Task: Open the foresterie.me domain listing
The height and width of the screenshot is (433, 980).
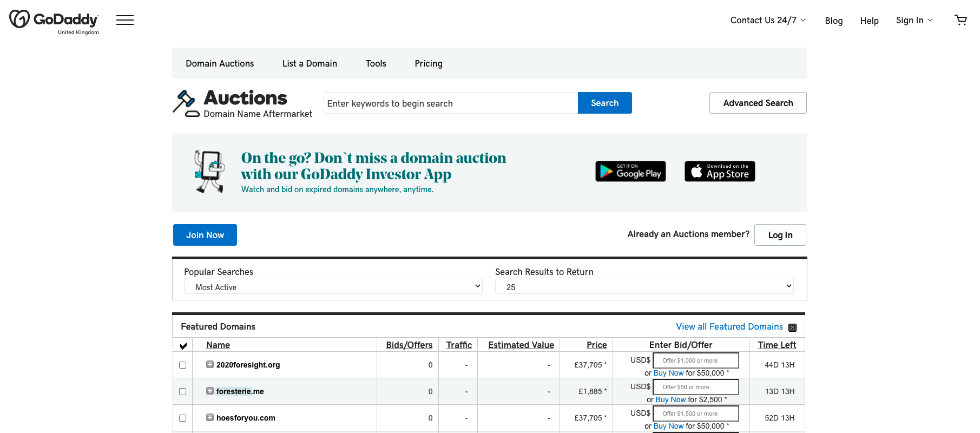Action: [x=240, y=391]
